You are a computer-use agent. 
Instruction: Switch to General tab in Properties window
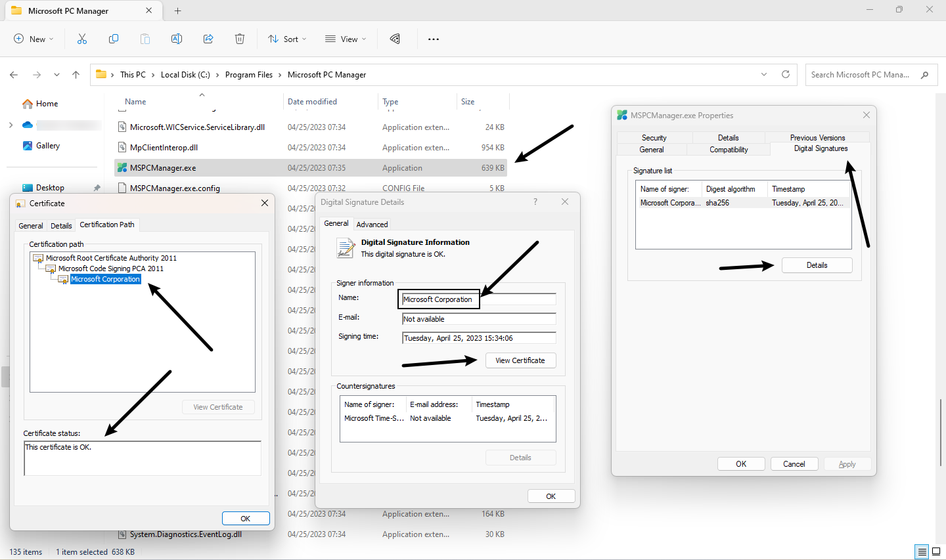(x=652, y=150)
